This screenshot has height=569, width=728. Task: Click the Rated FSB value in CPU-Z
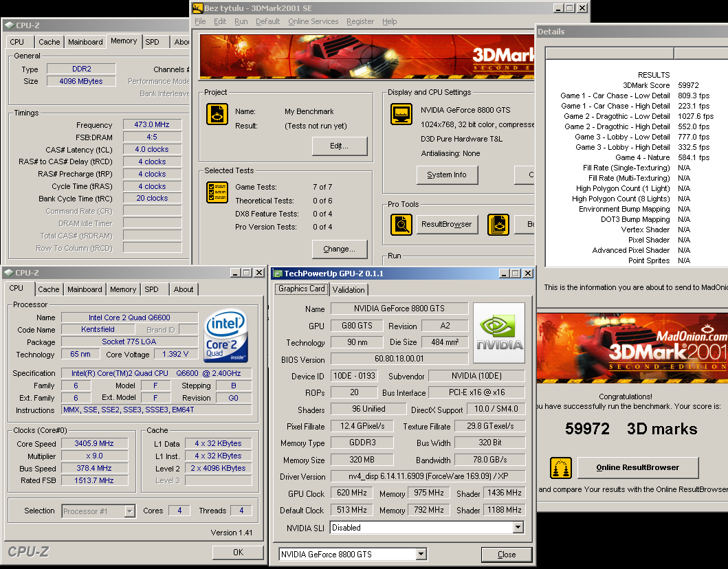click(94, 480)
